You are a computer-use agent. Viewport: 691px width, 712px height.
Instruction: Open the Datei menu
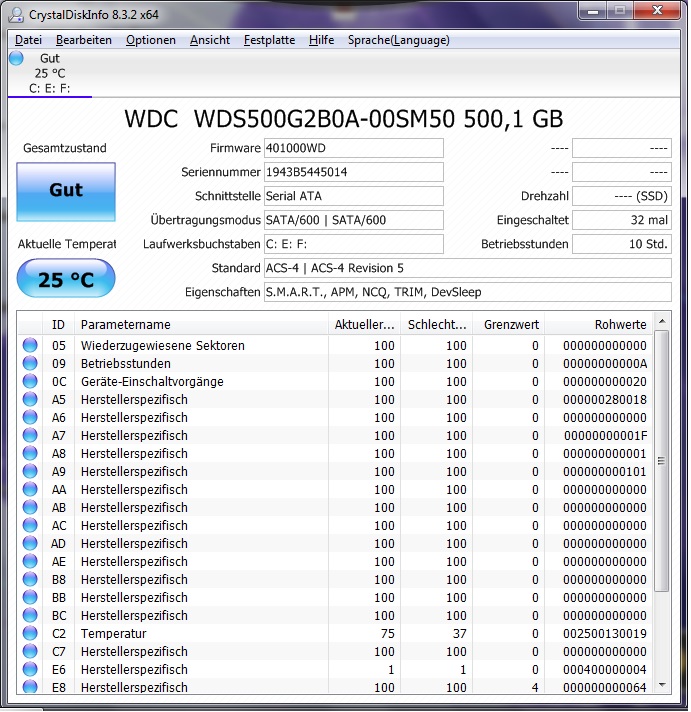pos(28,40)
